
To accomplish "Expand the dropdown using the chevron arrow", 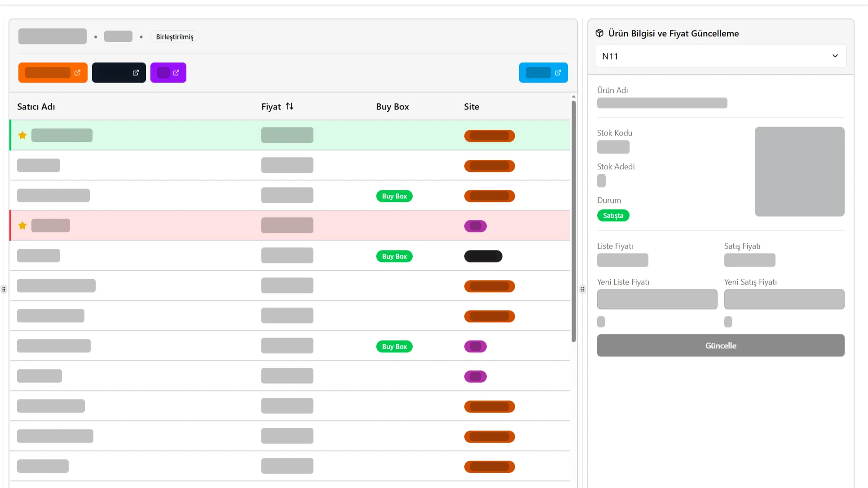I will tap(835, 56).
